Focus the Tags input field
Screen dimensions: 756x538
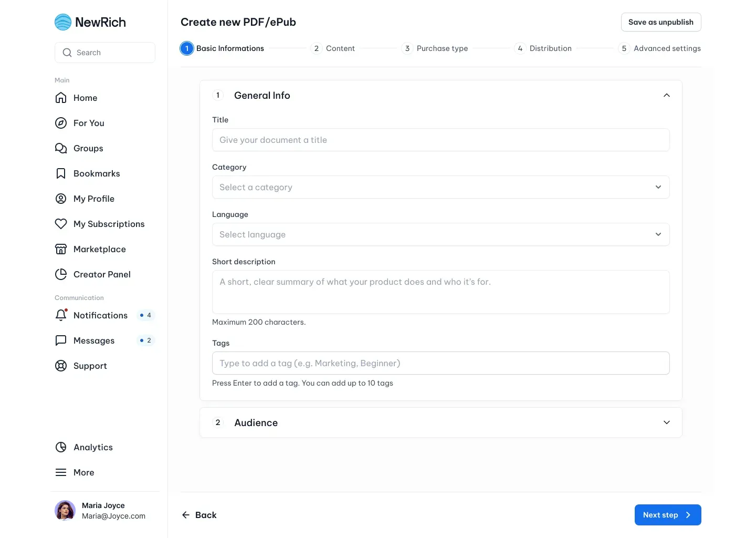(x=441, y=363)
